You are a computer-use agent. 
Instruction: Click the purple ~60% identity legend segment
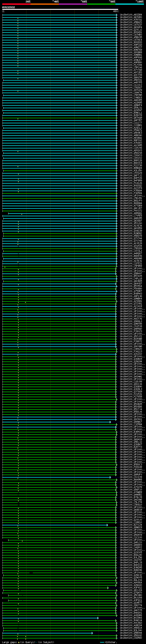point(73,4)
